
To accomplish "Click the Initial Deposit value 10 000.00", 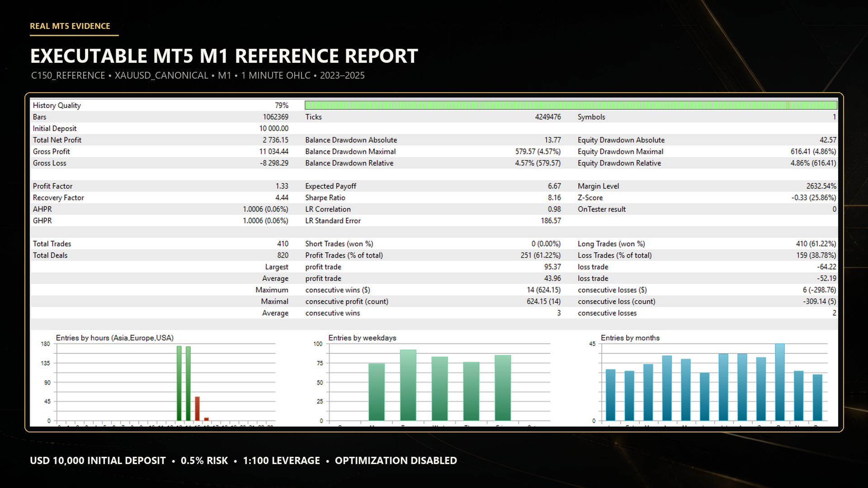I will click(274, 129).
